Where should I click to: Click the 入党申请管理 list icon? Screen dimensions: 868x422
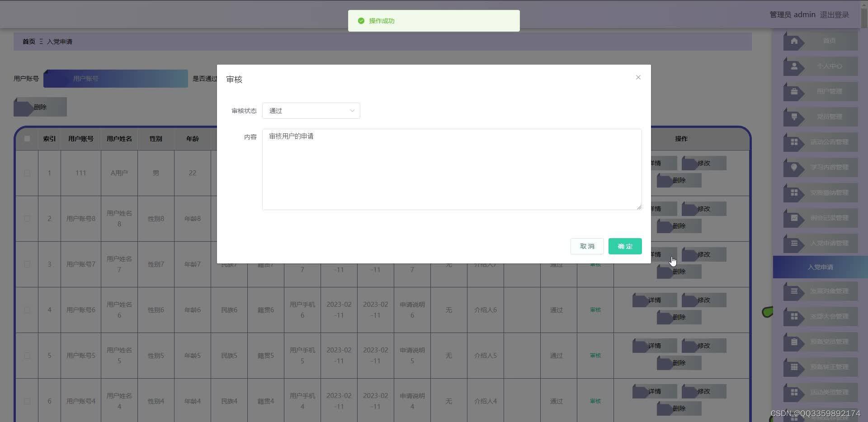(794, 244)
